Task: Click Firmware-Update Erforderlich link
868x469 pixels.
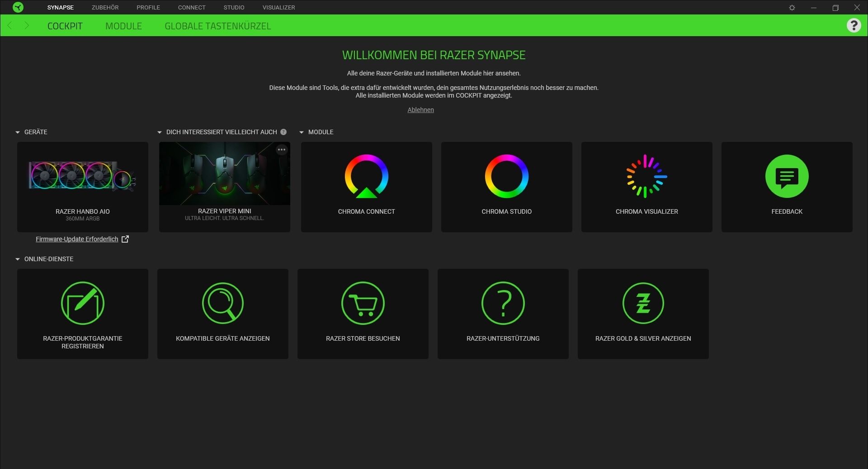Action: (x=77, y=239)
